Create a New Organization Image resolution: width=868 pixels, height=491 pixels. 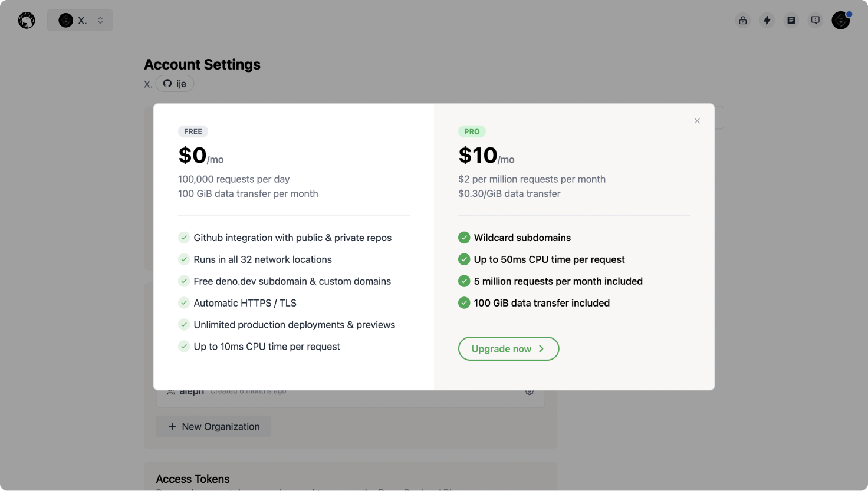(213, 426)
